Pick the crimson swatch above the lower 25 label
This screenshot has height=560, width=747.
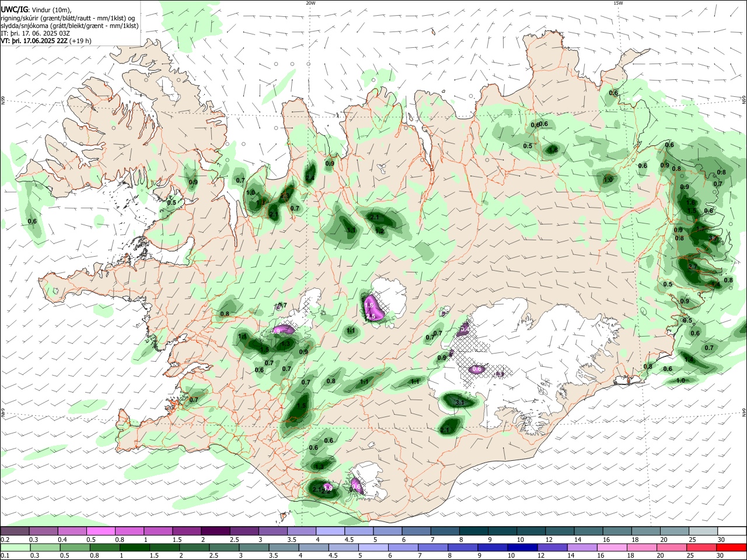[701, 547]
